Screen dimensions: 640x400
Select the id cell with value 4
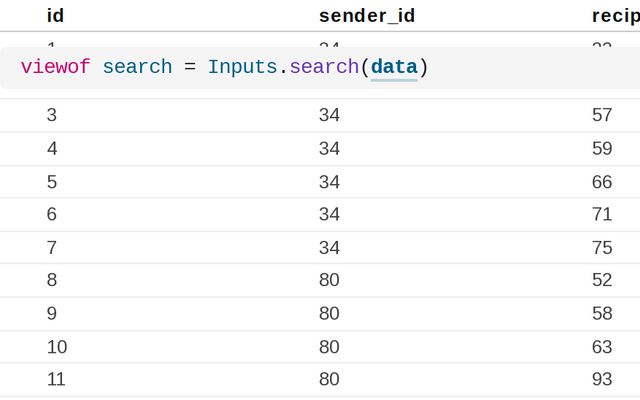(x=52, y=148)
